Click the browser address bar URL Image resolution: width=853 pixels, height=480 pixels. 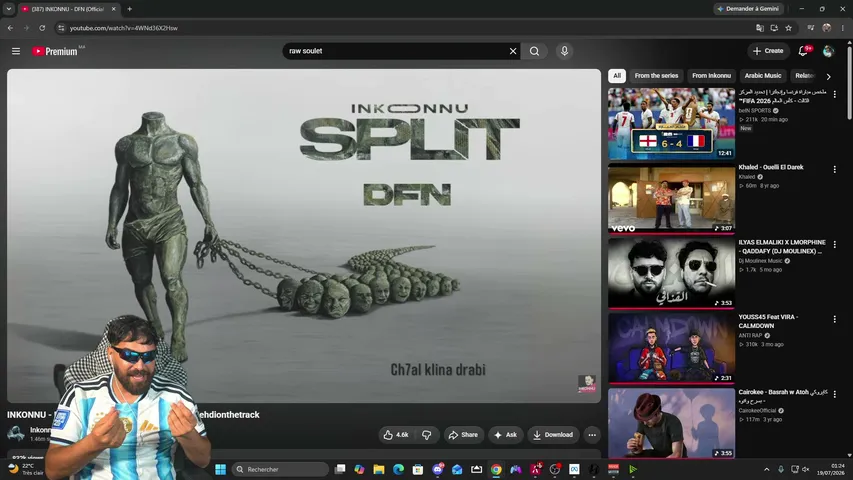coord(123,28)
